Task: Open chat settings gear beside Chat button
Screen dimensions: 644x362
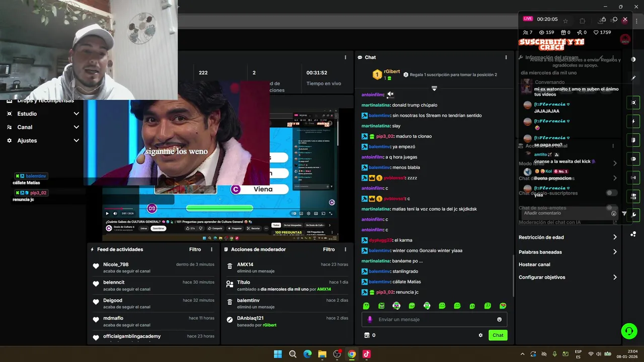Action: click(x=480, y=335)
